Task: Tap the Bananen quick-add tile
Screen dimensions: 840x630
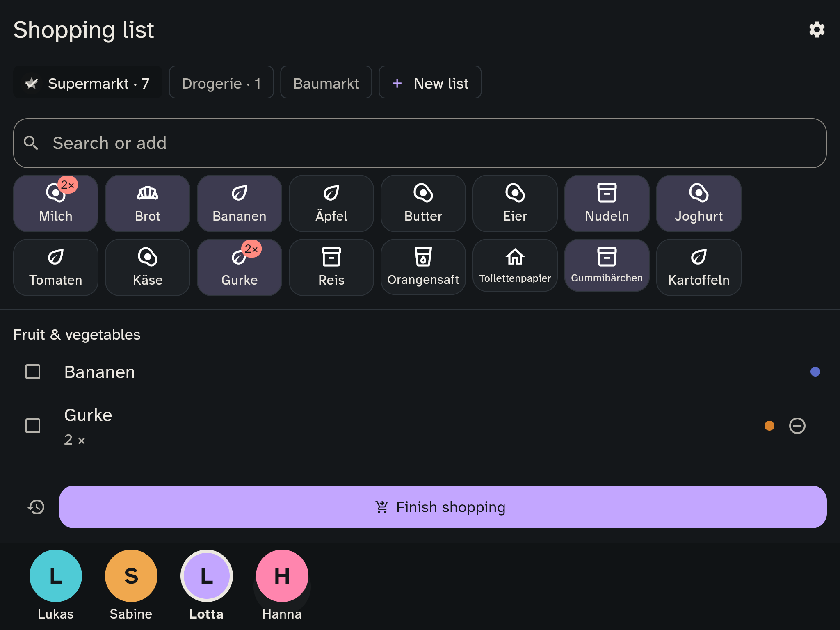Action: 240,203
